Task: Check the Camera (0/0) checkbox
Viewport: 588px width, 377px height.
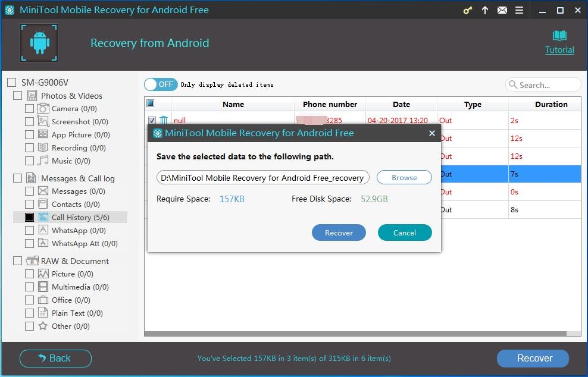Action: (29, 109)
